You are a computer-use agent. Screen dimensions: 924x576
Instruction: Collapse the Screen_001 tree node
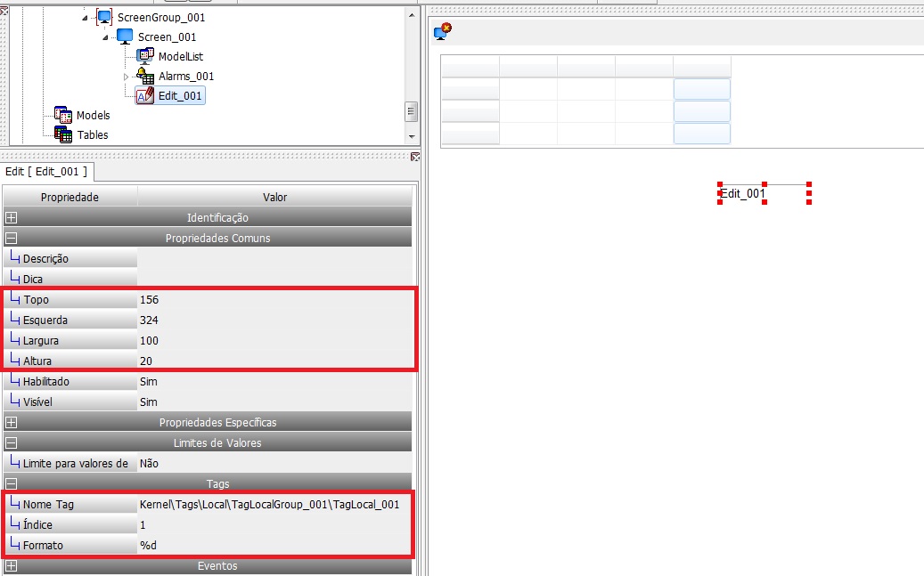click(105, 37)
